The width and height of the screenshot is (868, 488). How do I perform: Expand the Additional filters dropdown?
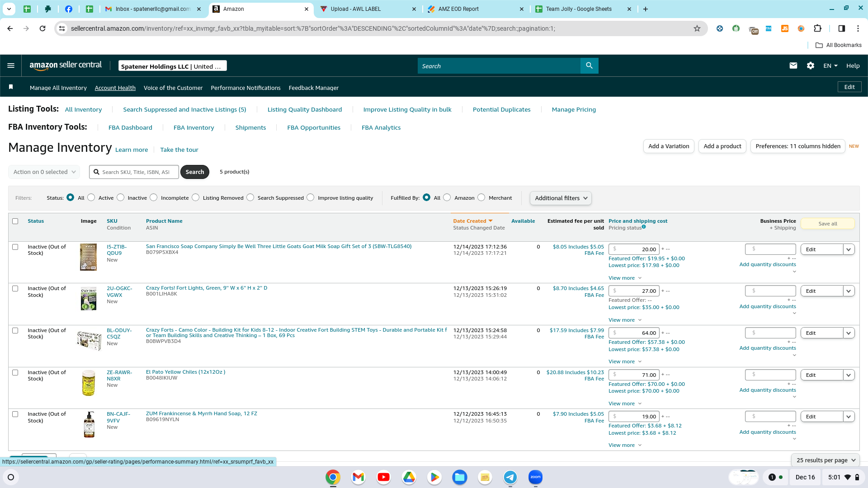[561, 198]
